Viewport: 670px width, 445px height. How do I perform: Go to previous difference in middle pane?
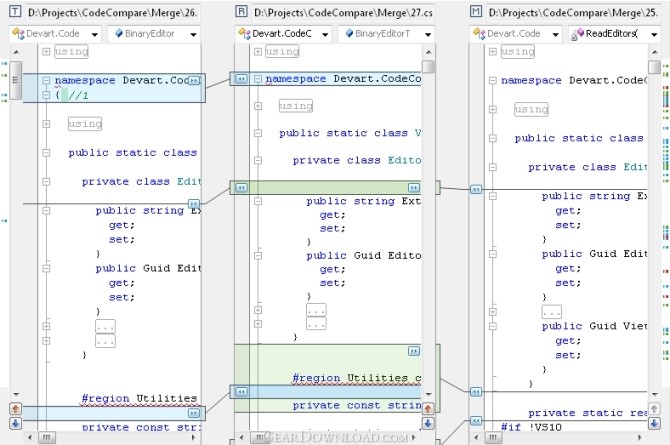428,409
